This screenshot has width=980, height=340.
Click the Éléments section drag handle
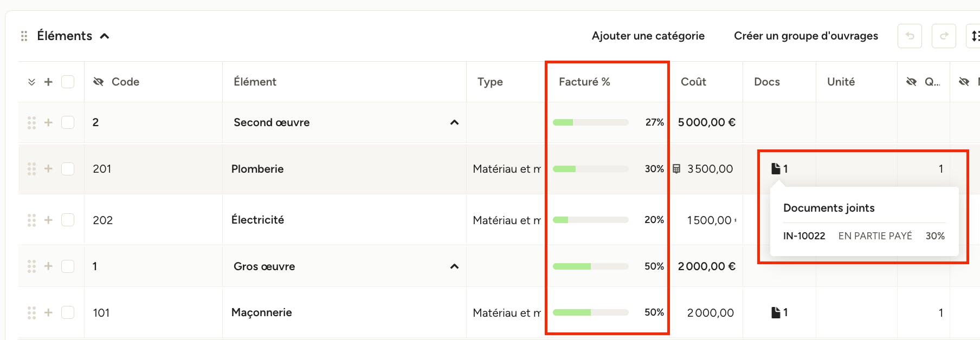(x=24, y=36)
